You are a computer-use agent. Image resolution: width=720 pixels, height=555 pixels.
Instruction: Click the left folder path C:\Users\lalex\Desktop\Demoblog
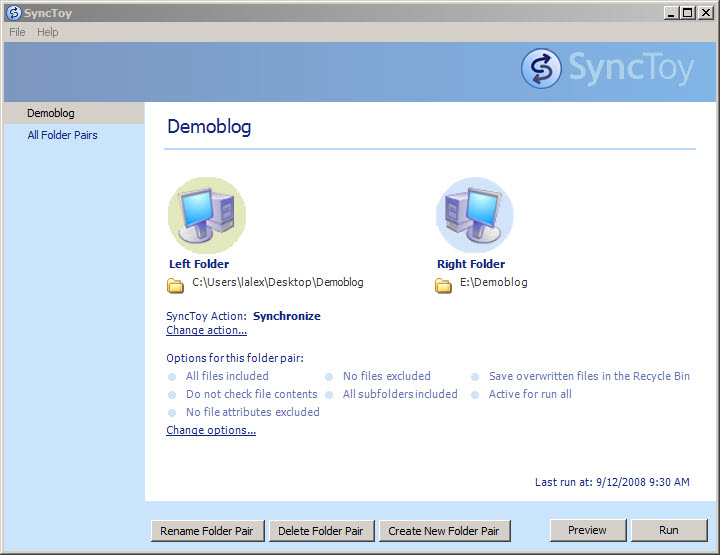(278, 282)
